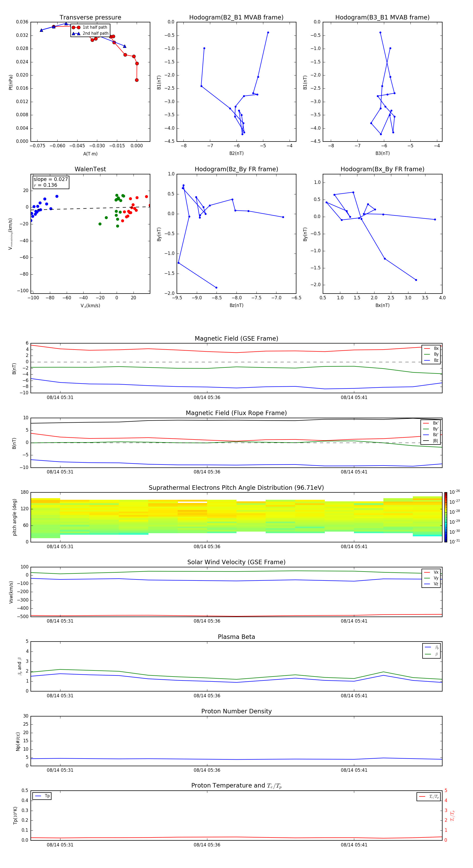Viewport: 473px width, 868px height.
Task: Click the red Te/Tp right-axis label
Action: 453,816
